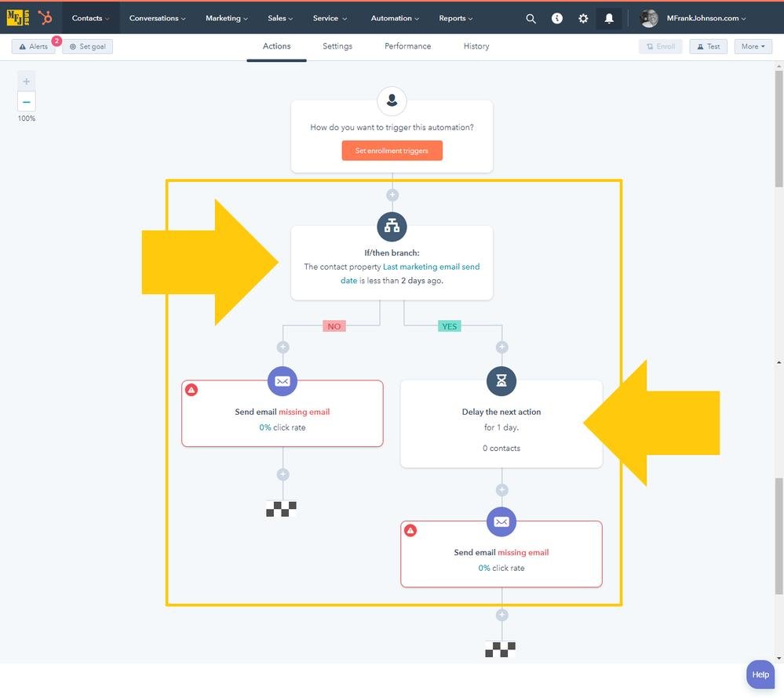The height and width of the screenshot is (698, 784).
Task: Switch to the Performance tab
Action: 407,45
